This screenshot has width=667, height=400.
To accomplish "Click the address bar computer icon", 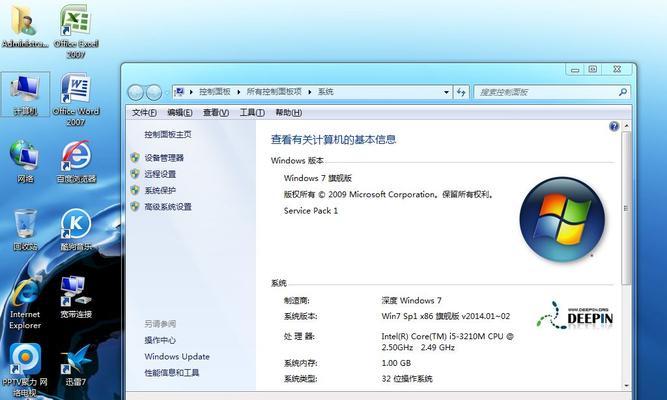I will (180, 92).
